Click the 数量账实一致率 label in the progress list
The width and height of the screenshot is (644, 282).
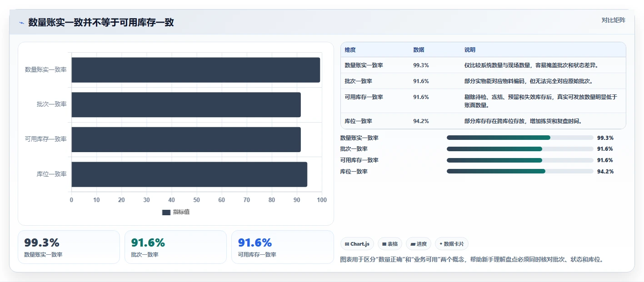pyautogui.click(x=359, y=138)
